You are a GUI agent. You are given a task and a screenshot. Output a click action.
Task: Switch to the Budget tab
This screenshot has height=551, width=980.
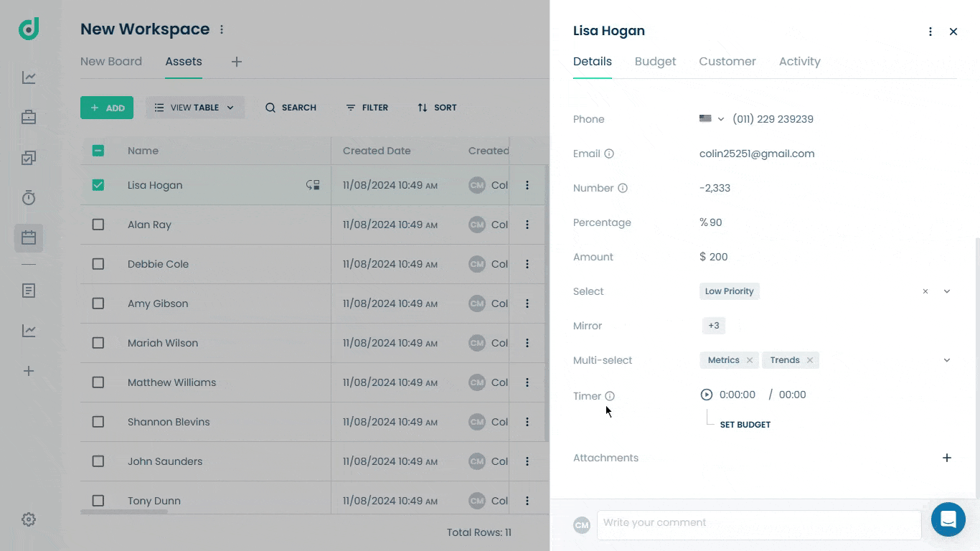655,62
